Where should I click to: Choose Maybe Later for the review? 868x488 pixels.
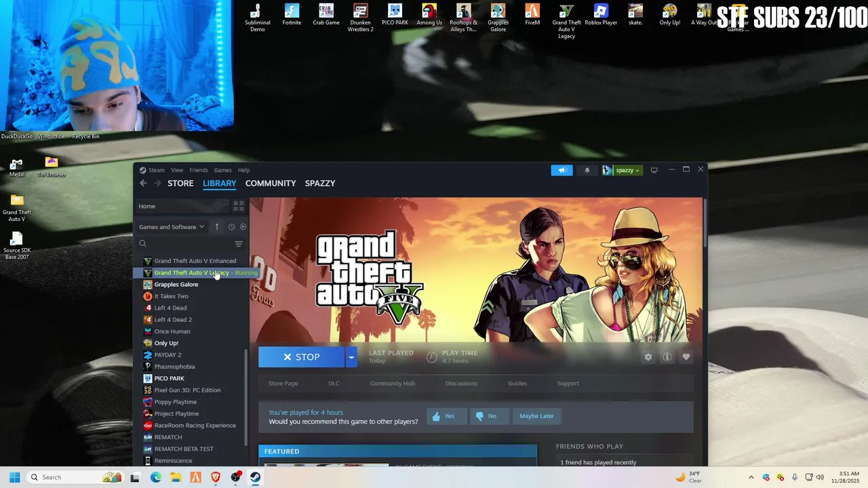(536, 416)
